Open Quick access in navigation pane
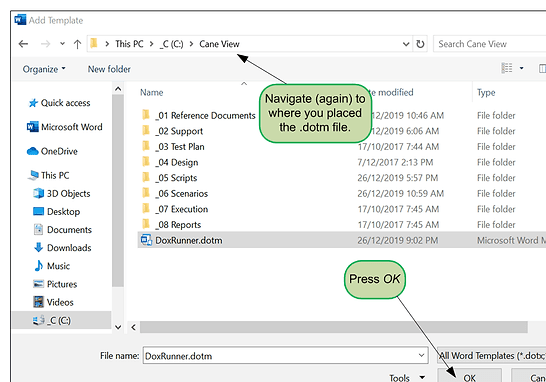546x382 pixels. 65,103
